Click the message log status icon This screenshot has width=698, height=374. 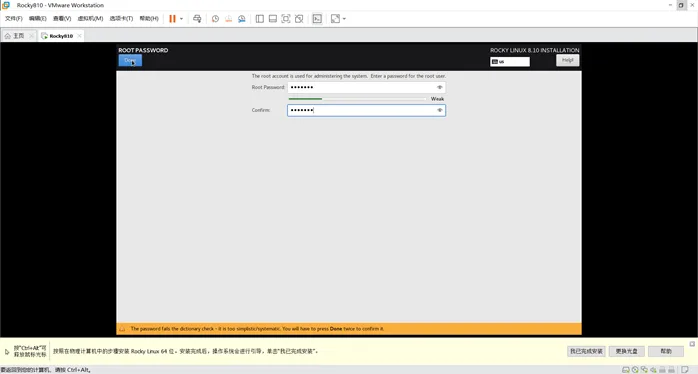click(x=685, y=370)
